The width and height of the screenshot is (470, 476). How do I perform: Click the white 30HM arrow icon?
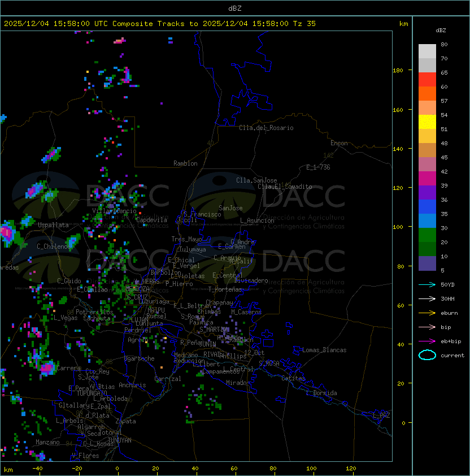(427, 298)
